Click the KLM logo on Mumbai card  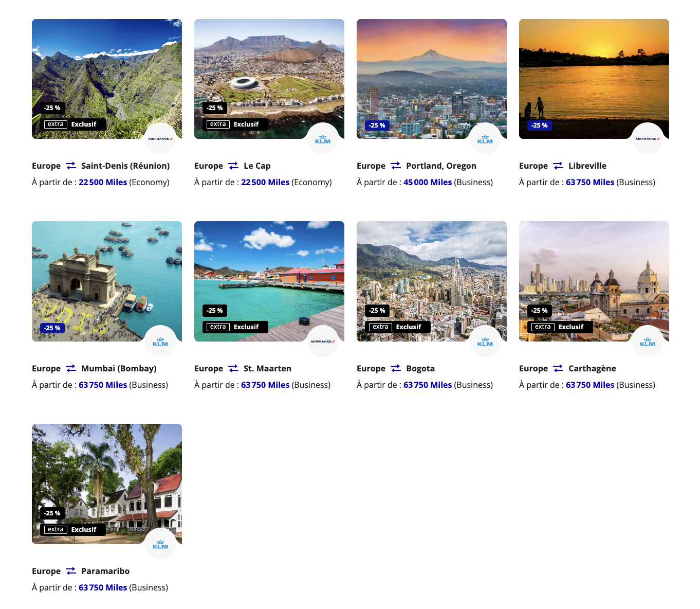[160, 342]
